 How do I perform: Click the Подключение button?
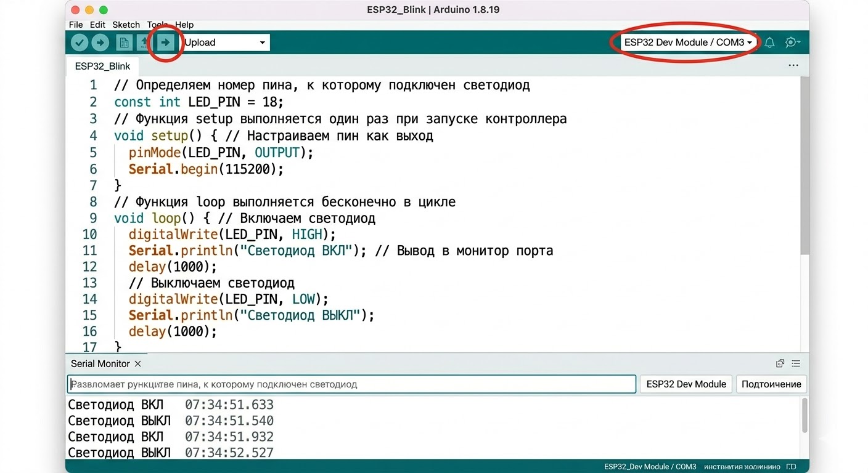771,384
